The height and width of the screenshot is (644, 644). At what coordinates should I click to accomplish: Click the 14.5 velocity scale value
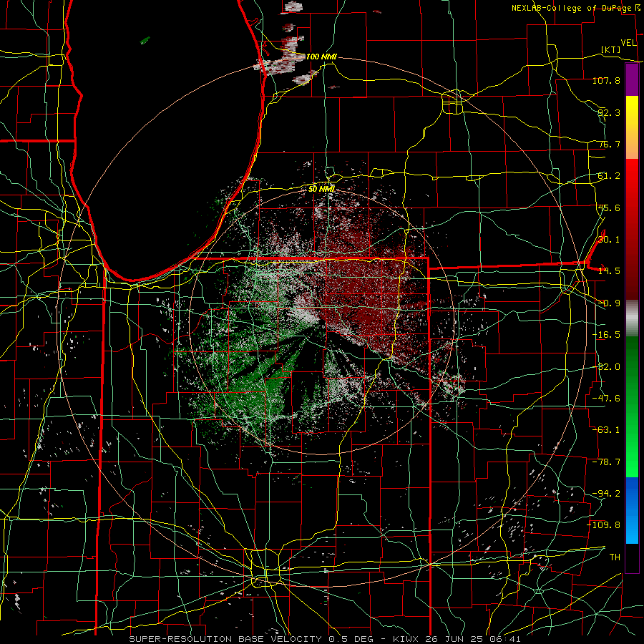pyautogui.click(x=609, y=271)
